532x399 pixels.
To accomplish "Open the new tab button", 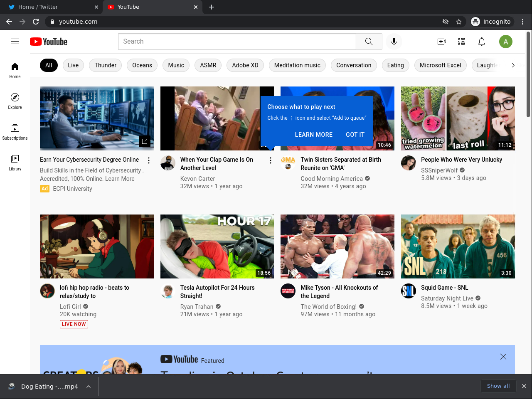I will click(x=212, y=7).
